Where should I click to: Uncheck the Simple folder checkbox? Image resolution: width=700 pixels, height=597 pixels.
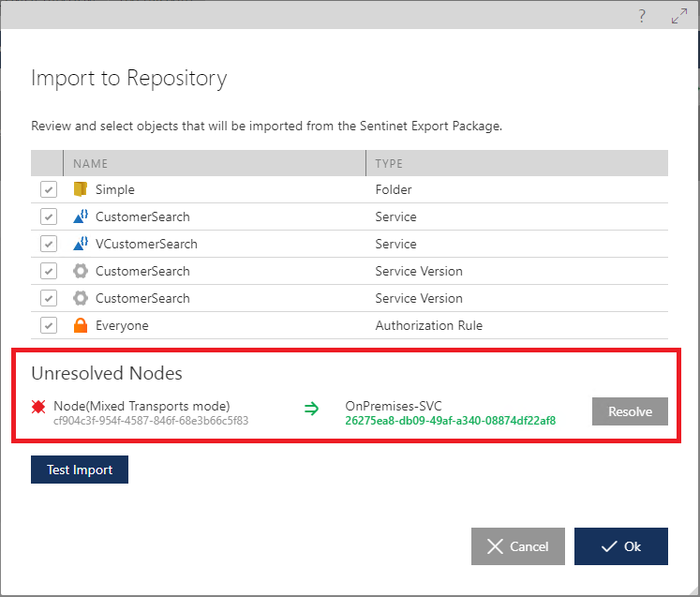click(49, 189)
